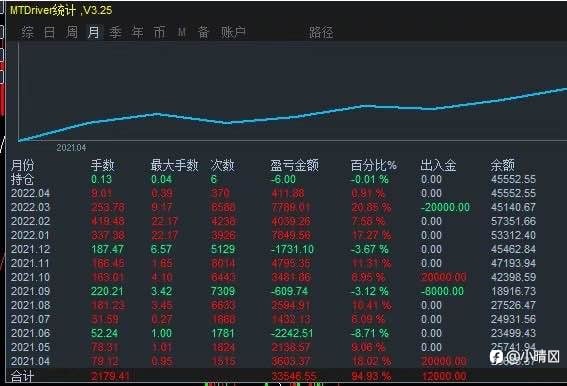
Task: Click the 余额 column header
Action: pyautogui.click(x=502, y=165)
